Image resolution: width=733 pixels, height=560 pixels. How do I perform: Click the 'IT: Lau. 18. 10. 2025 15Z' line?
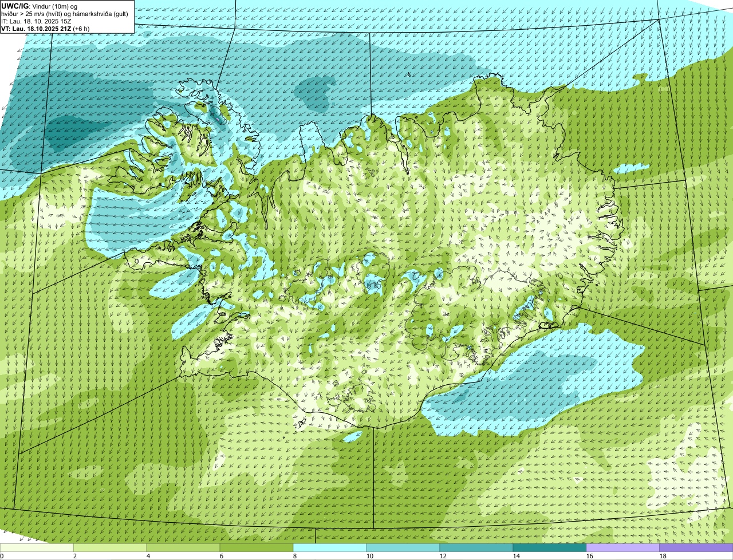(36, 21)
